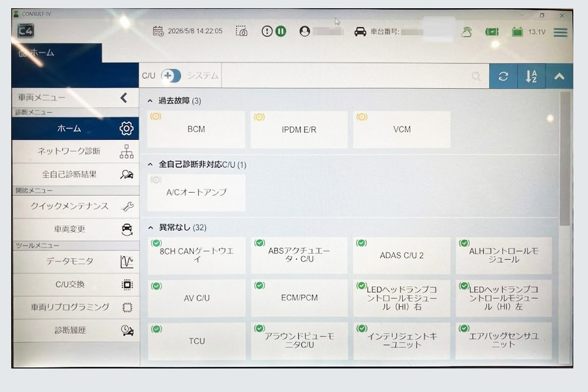
Task: Open the TCU tile
Action: (x=196, y=341)
